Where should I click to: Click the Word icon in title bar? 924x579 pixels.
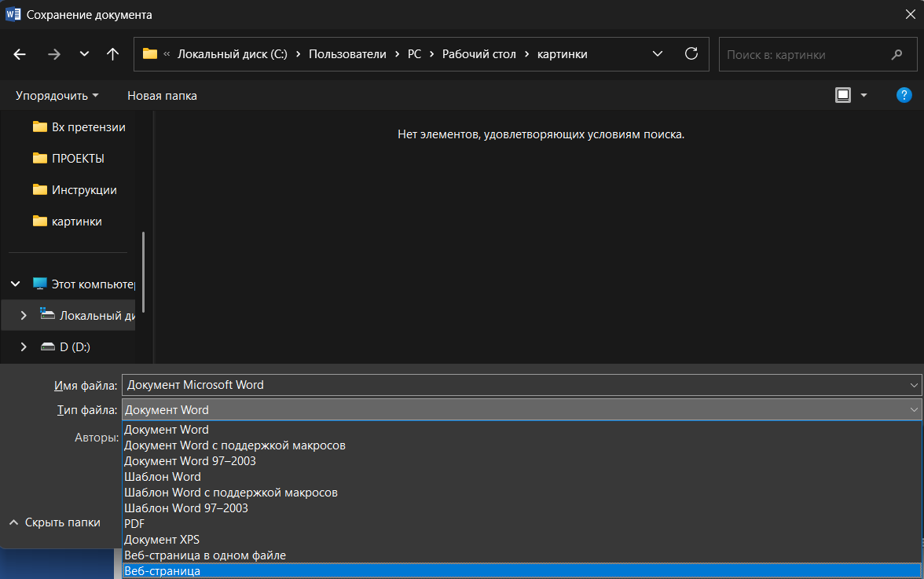click(x=13, y=14)
